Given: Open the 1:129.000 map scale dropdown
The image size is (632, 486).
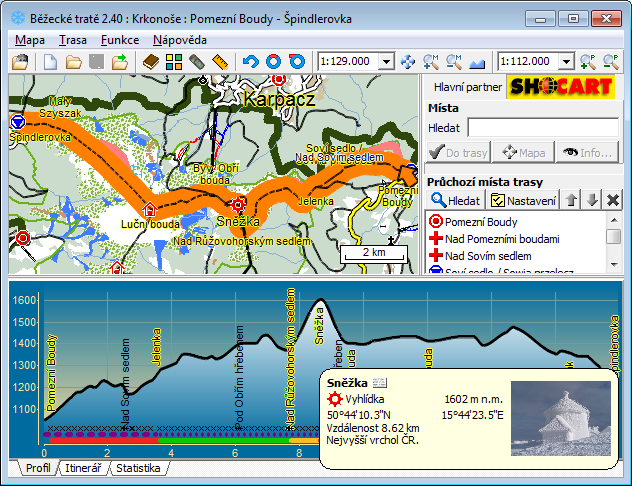Looking at the screenshot, I should (x=386, y=62).
